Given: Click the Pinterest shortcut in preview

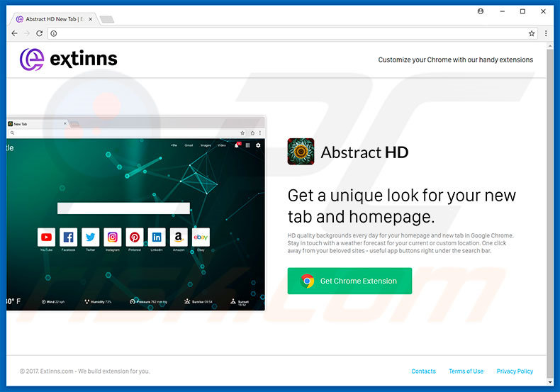Looking at the screenshot, I should click(135, 237).
